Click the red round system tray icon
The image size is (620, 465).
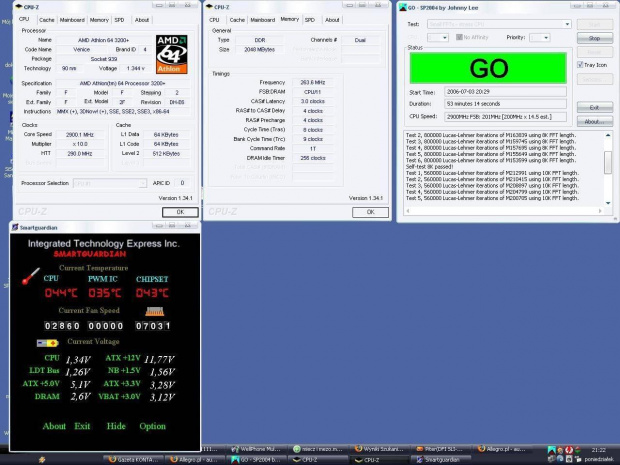(569, 450)
